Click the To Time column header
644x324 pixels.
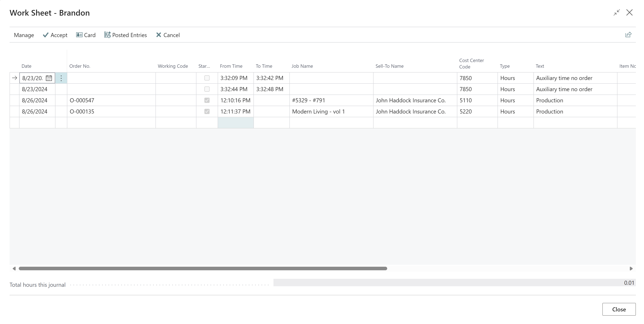tap(264, 66)
